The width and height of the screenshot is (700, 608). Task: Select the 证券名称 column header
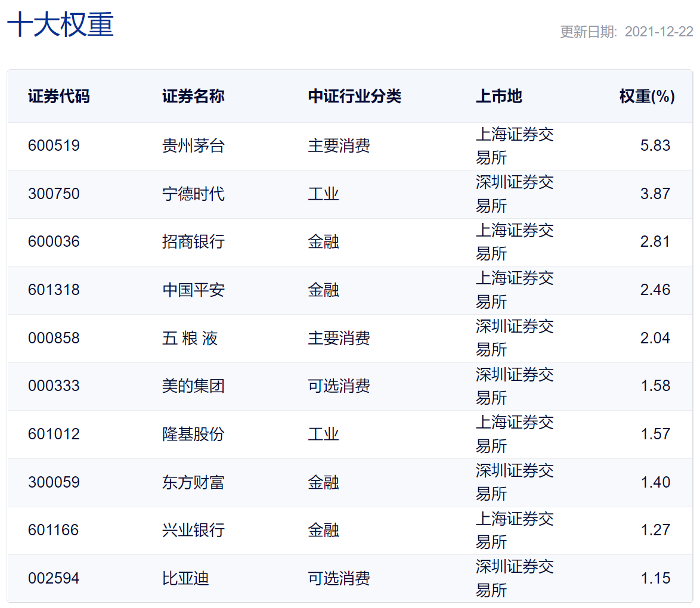pos(193,97)
